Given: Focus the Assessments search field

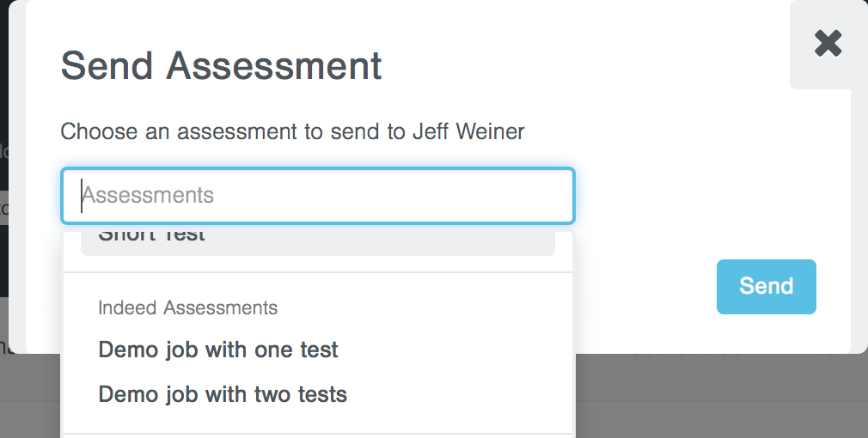Looking at the screenshot, I should (318, 196).
